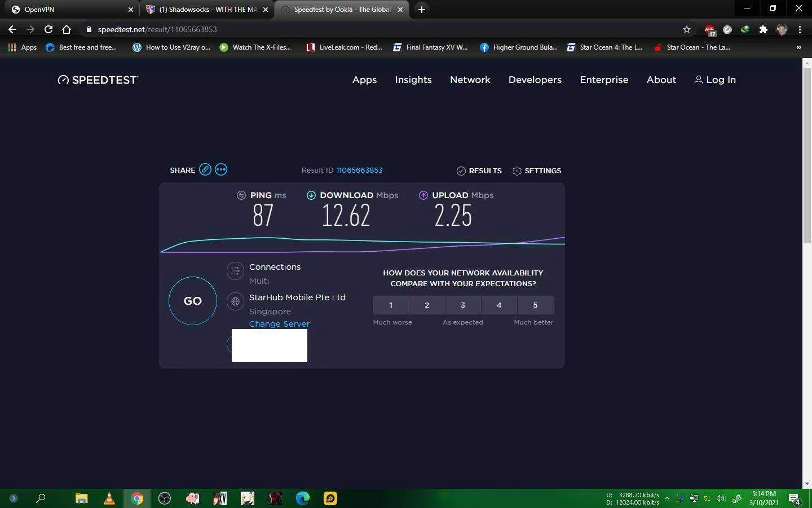Click the network icon in system tray

[694, 498]
